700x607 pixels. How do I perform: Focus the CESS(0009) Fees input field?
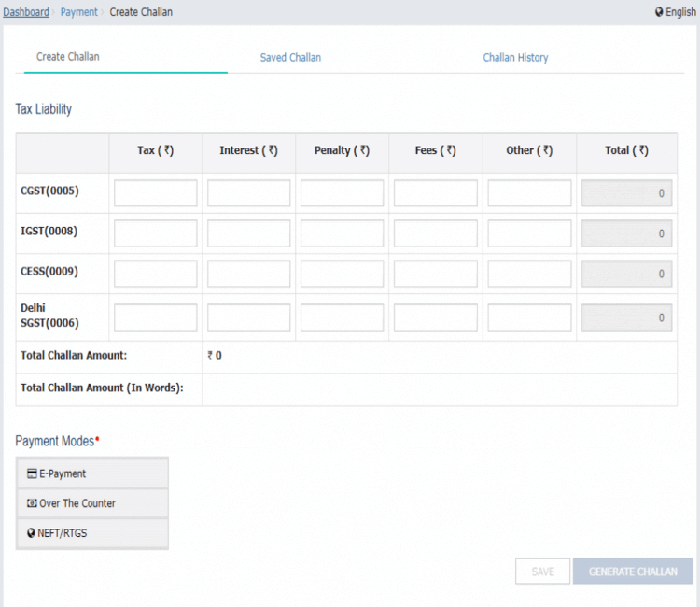click(436, 274)
